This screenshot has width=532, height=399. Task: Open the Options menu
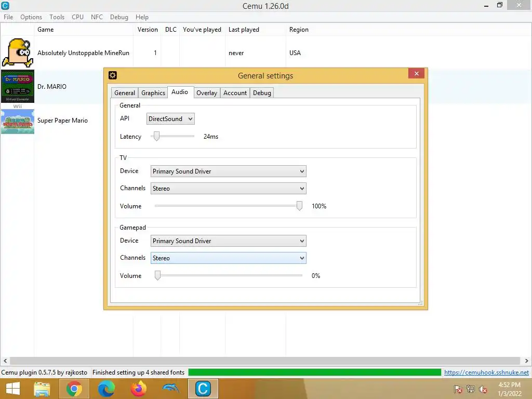point(31,17)
